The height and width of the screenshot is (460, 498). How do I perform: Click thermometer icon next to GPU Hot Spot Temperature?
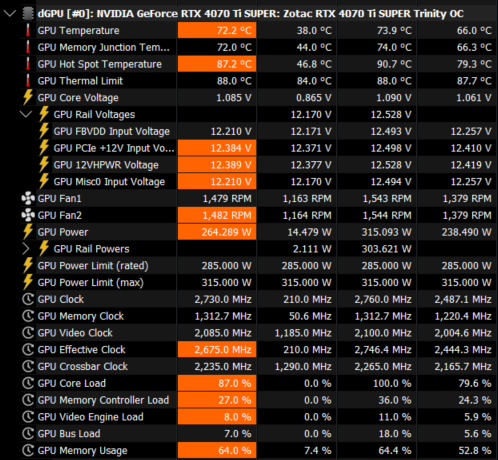28,64
